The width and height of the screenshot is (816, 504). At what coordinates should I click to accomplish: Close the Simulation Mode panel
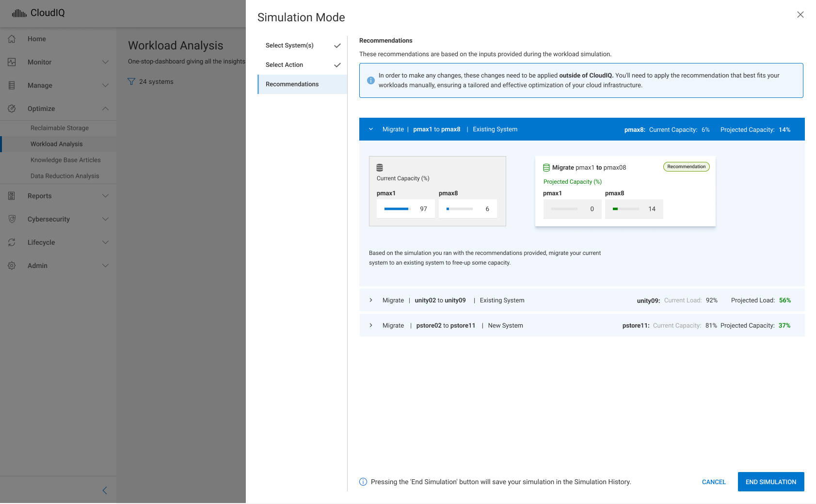[800, 15]
